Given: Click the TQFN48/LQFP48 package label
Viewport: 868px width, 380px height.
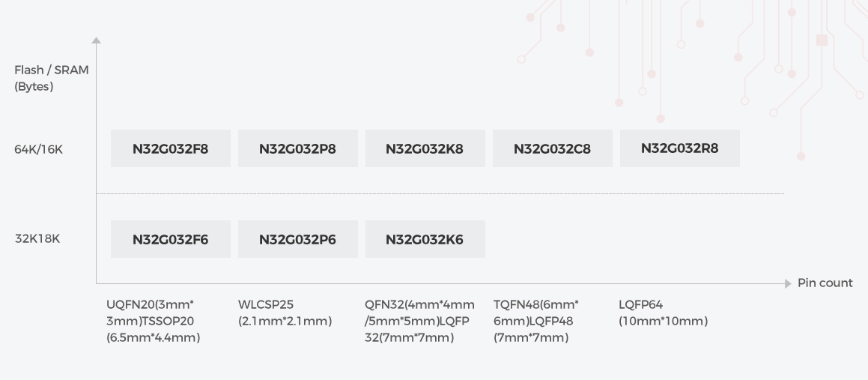Looking at the screenshot, I should 536,321.
